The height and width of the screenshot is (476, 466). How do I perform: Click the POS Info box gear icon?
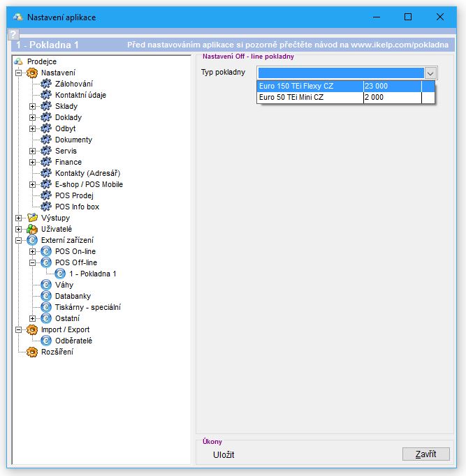(46, 207)
